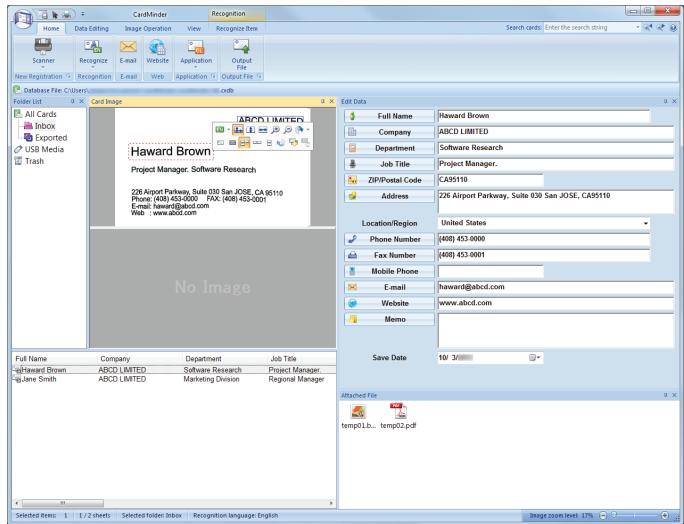The image size is (684, 524).
Task: Click the Phone Number field button
Action: point(389,240)
